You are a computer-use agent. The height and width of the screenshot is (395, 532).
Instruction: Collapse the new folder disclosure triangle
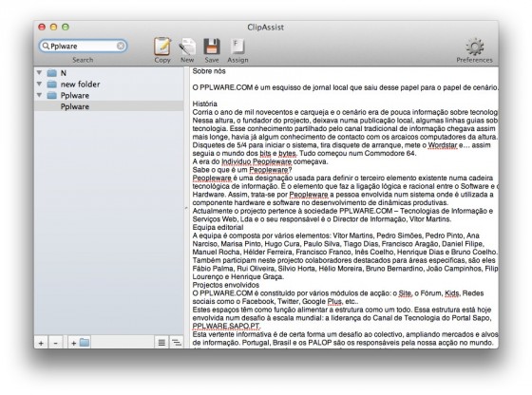(x=39, y=84)
